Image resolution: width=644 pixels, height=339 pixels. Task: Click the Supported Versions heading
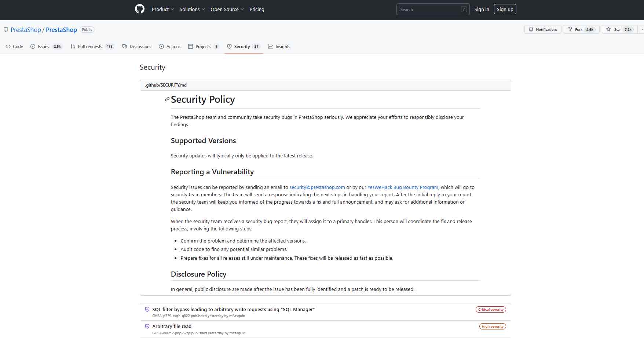[203, 141]
